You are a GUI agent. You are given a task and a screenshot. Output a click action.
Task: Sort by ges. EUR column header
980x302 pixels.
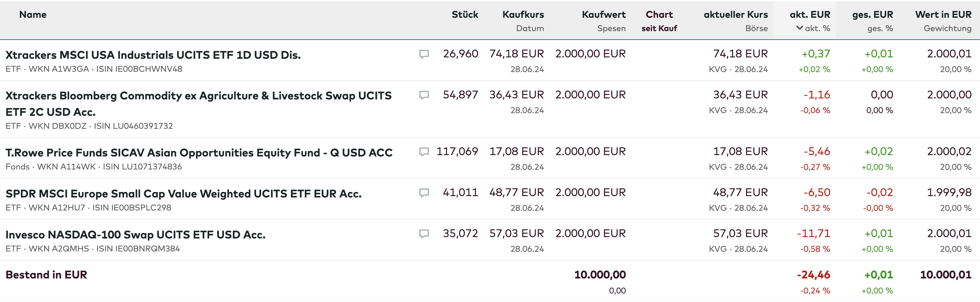[x=872, y=14]
